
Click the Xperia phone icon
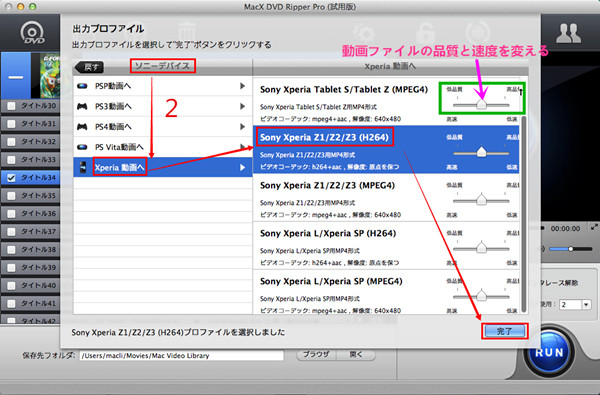coord(83,167)
